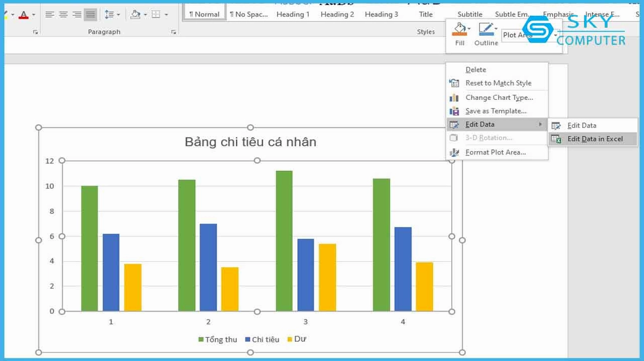
Task: Click the horizontal axis label 3
Action: click(x=305, y=322)
